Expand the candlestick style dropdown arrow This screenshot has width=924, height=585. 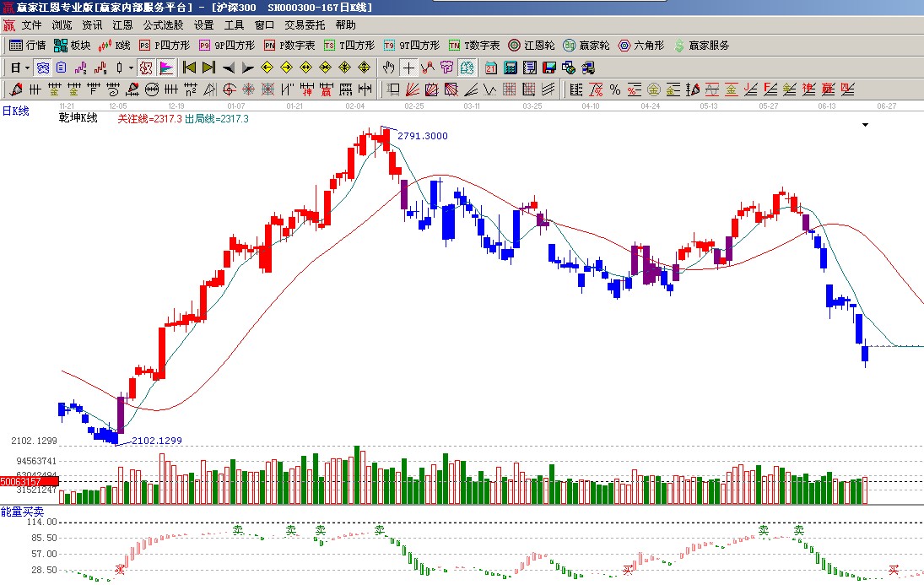click(131, 68)
